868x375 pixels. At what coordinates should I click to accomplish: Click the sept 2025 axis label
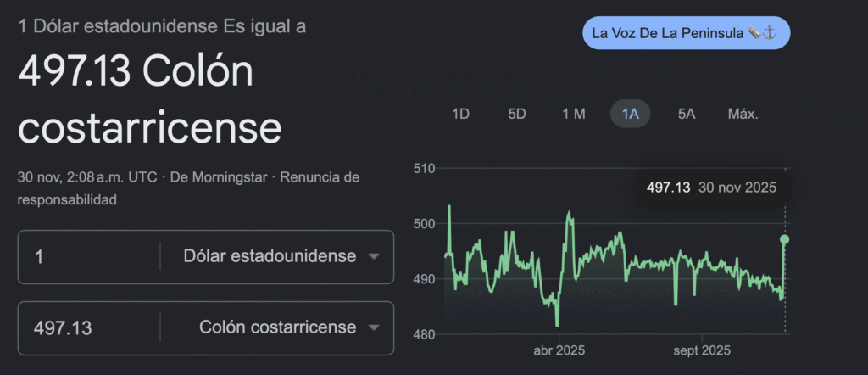702,350
